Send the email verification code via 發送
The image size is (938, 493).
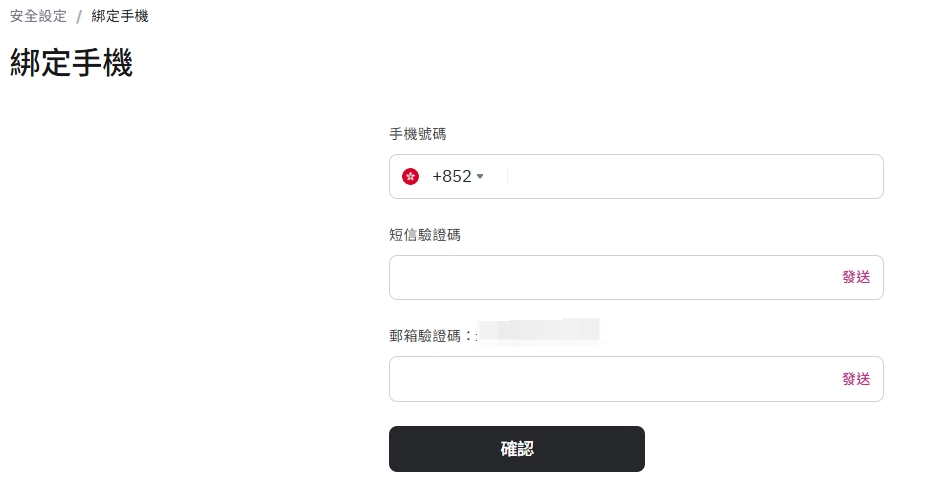(x=856, y=379)
